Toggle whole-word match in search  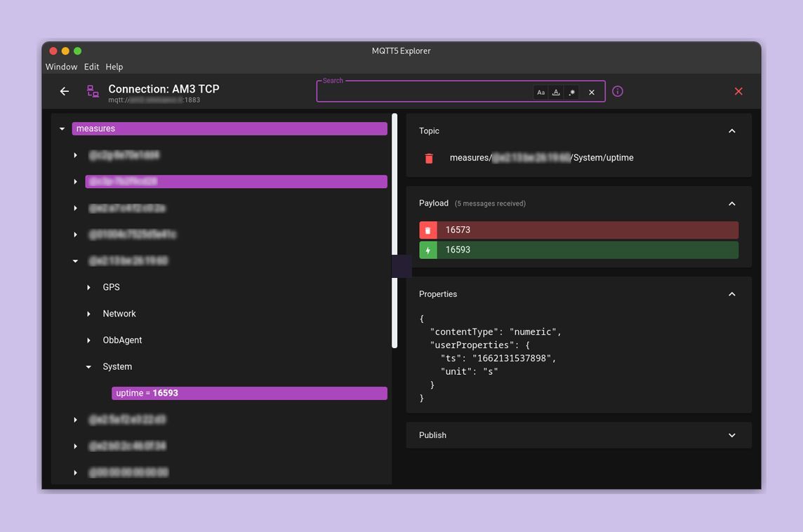pos(556,92)
